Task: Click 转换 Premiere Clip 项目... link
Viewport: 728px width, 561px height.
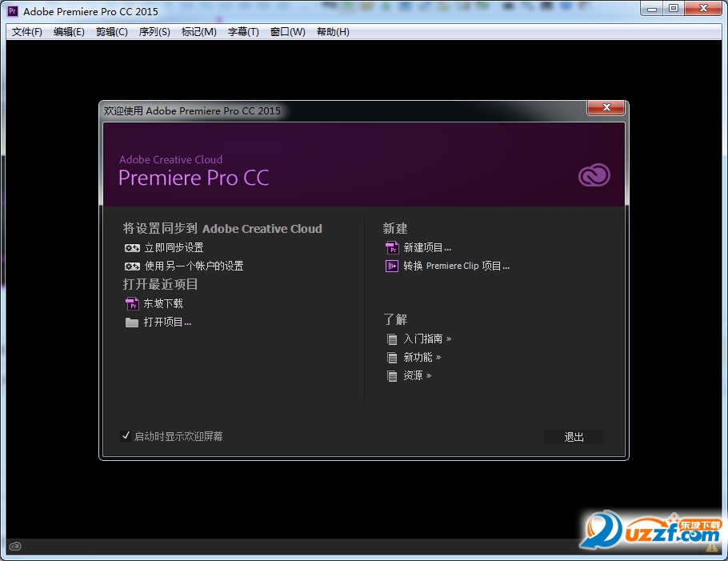Action: (456, 266)
